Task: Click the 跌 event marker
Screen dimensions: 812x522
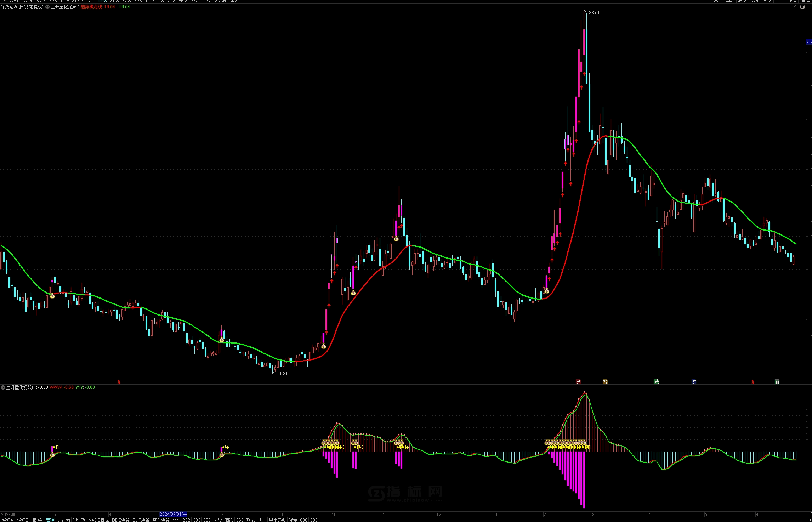Action: tap(656, 382)
